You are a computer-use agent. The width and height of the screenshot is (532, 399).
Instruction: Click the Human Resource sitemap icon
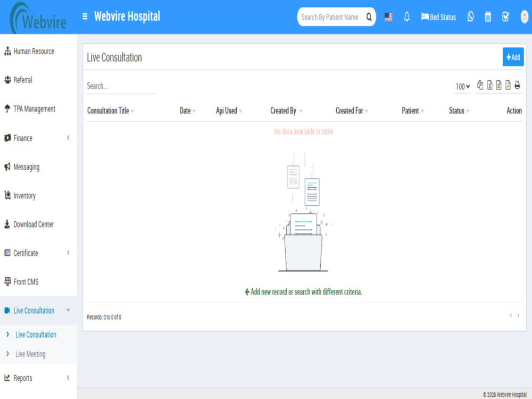[x=7, y=51]
